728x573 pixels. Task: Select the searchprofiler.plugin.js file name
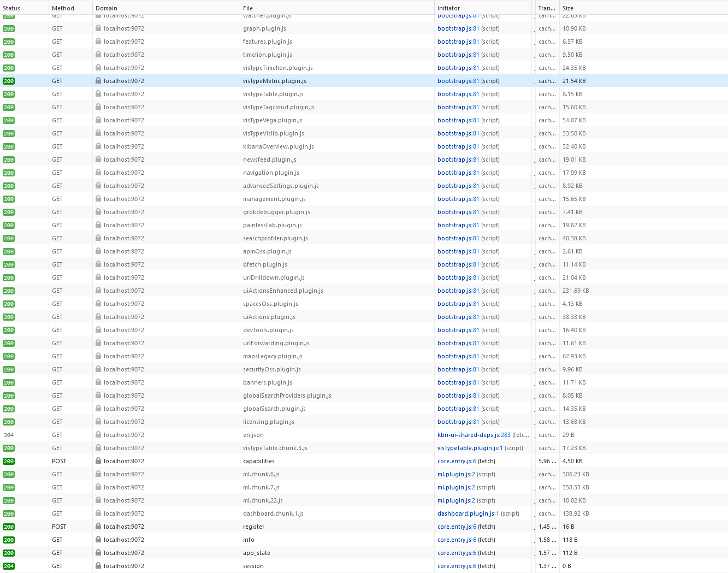click(275, 238)
